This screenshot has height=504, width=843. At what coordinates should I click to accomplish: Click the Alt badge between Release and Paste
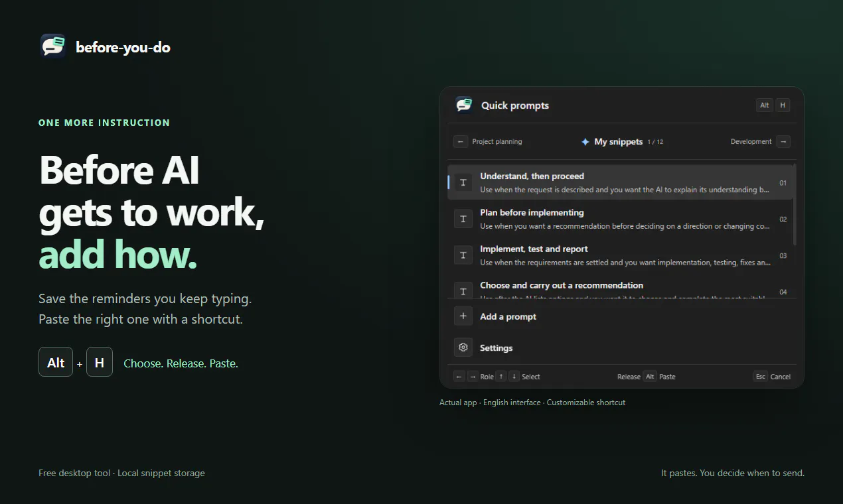pos(651,377)
